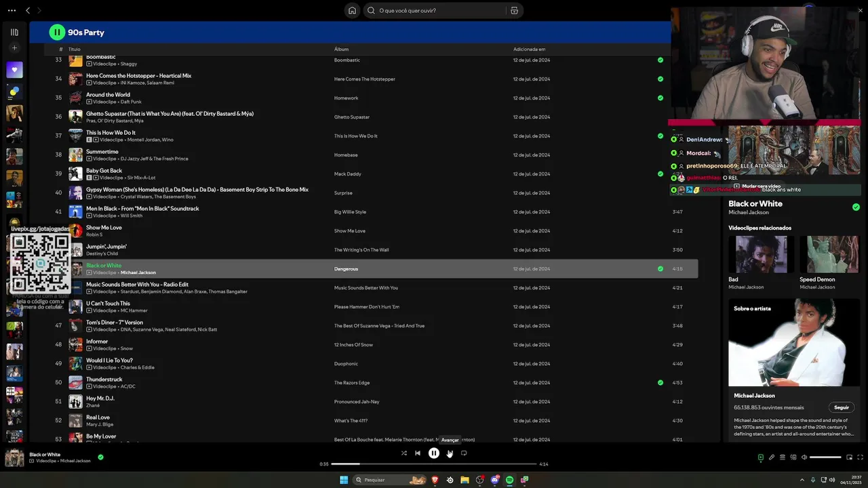Sort by the Álbum column header
The height and width of the screenshot is (488, 868).
pyautogui.click(x=341, y=49)
